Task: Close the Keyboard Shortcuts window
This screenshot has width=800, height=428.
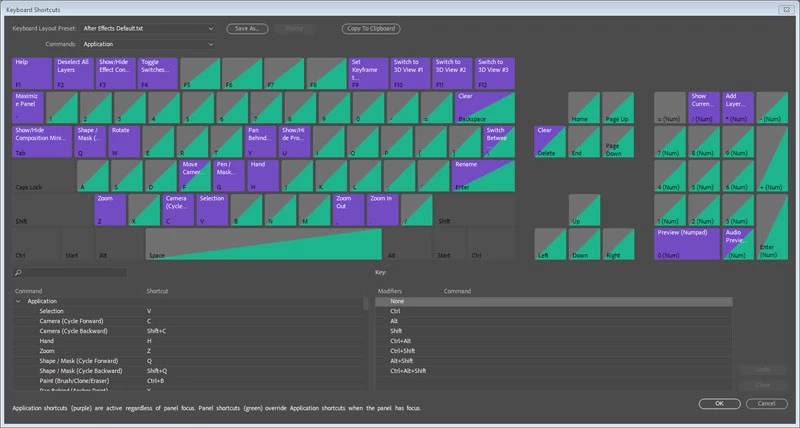Action: [785, 9]
